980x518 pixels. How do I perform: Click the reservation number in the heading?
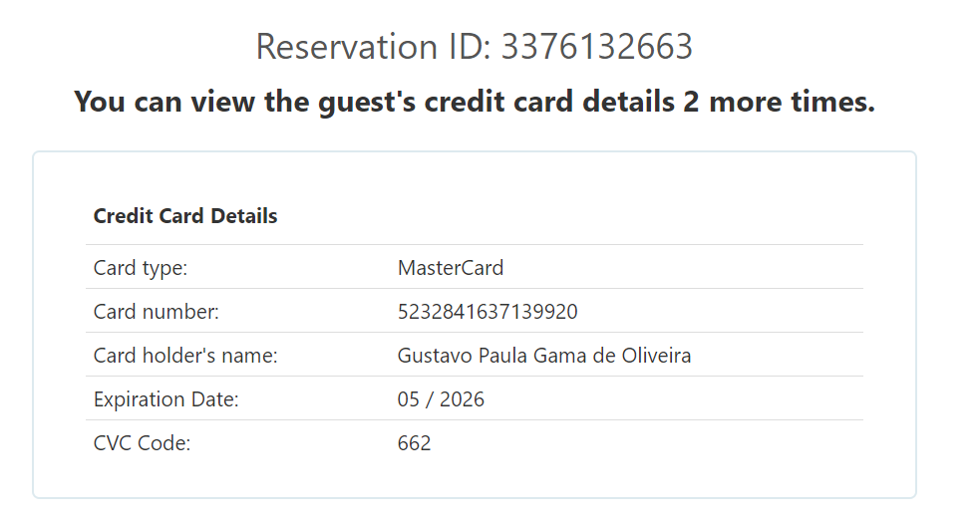[x=596, y=47]
